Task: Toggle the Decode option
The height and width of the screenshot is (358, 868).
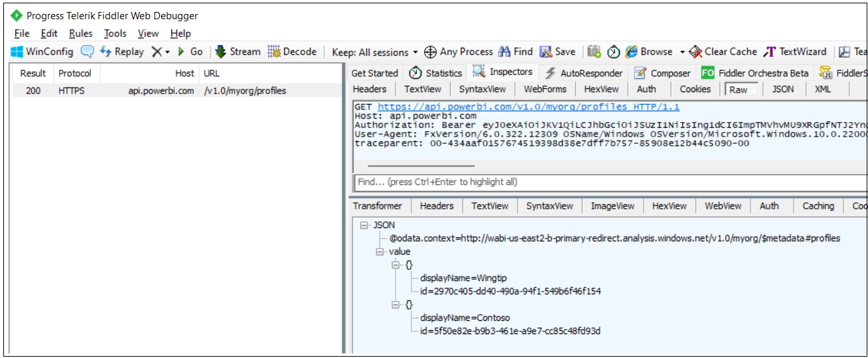Action: point(292,52)
